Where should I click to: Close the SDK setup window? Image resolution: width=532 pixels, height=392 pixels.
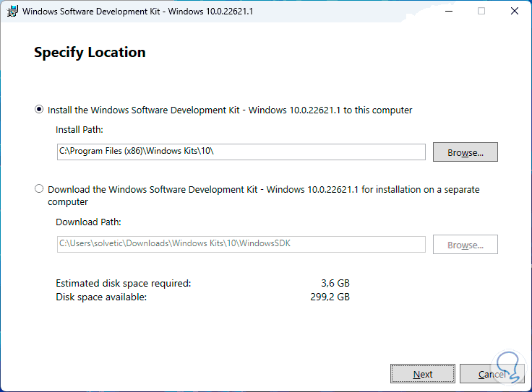point(515,11)
